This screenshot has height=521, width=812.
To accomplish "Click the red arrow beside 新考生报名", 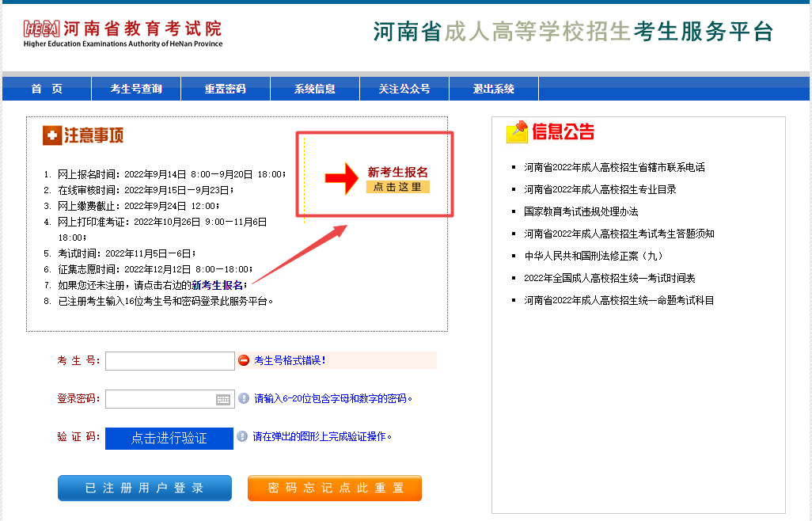I will [x=342, y=178].
